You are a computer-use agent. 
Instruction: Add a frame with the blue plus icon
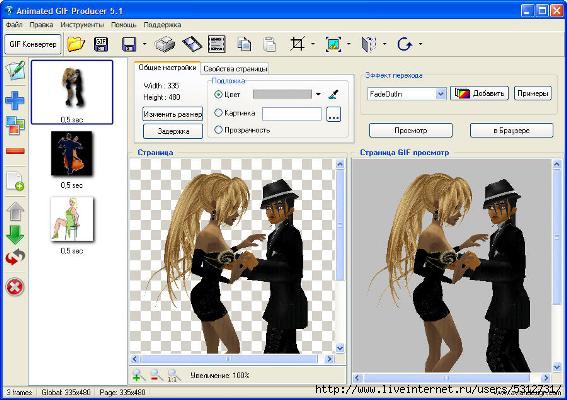pyautogui.click(x=15, y=100)
